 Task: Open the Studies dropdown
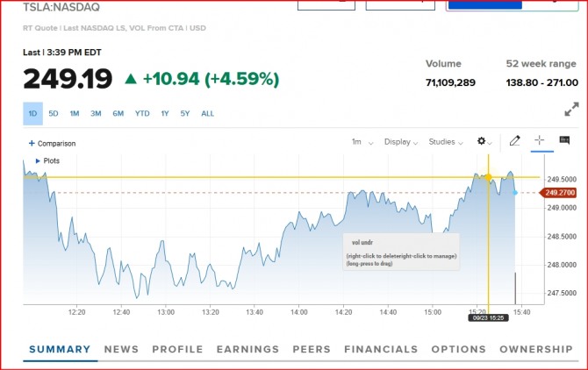coord(447,141)
